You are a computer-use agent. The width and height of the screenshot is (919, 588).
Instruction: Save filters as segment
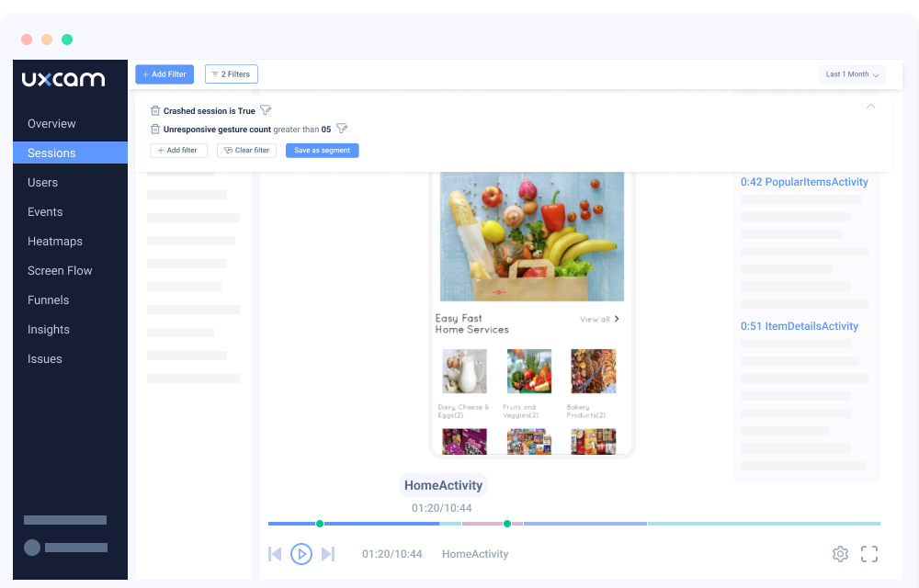coord(323,151)
